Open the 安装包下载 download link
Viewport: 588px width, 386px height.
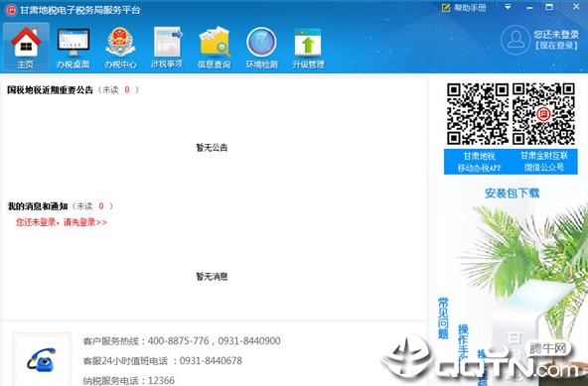coord(512,193)
